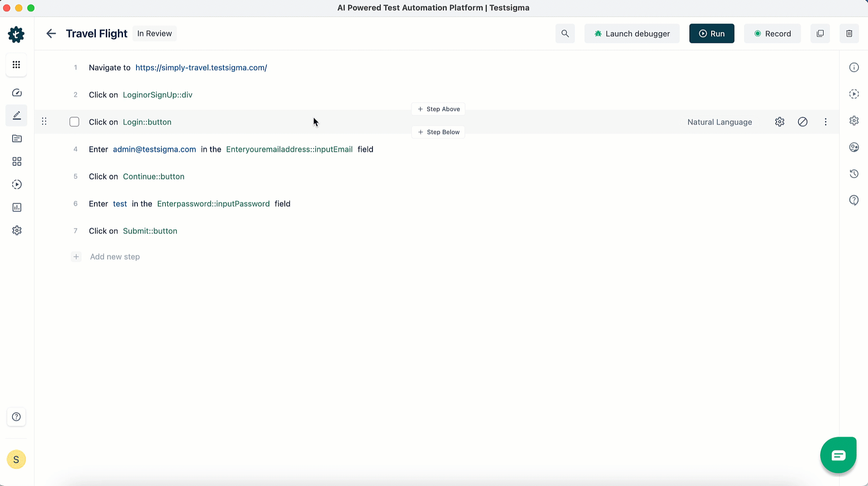
Task: Click the Record button
Action: pyautogui.click(x=772, y=33)
